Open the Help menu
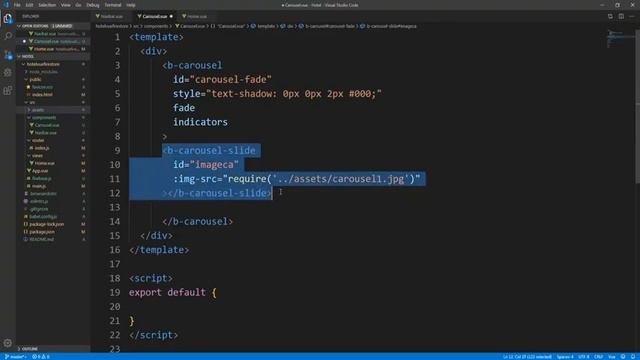 pyautogui.click(x=131, y=5)
